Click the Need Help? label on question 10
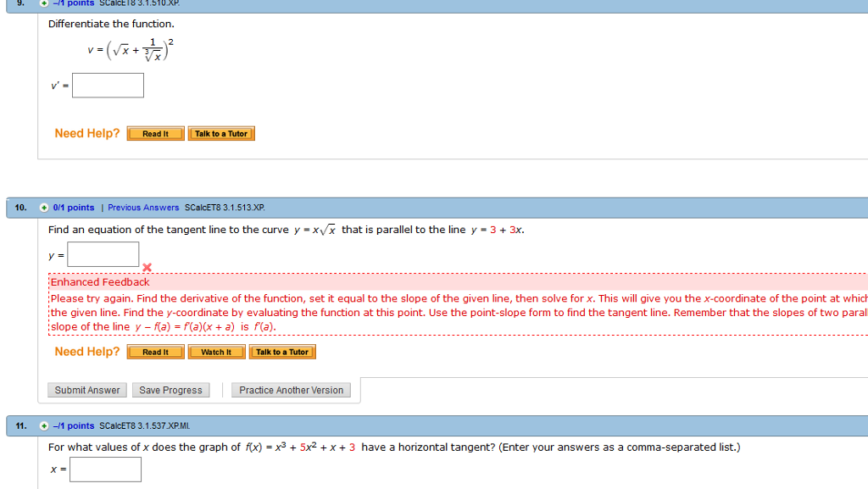The width and height of the screenshot is (868, 489). click(86, 350)
